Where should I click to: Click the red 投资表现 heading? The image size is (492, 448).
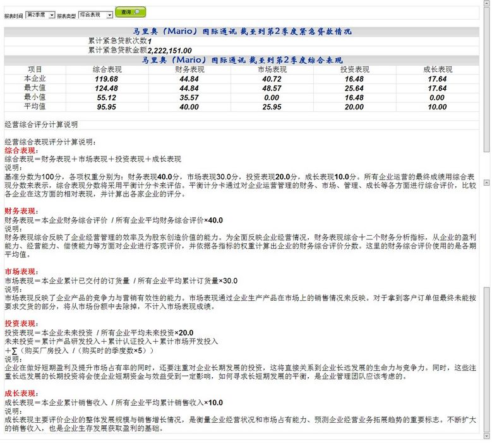(20, 324)
